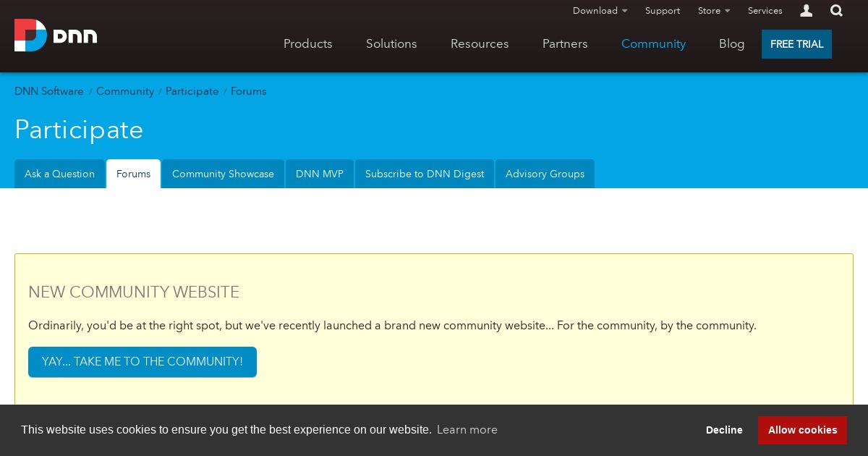Open the Partners menu

[x=565, y=44]
